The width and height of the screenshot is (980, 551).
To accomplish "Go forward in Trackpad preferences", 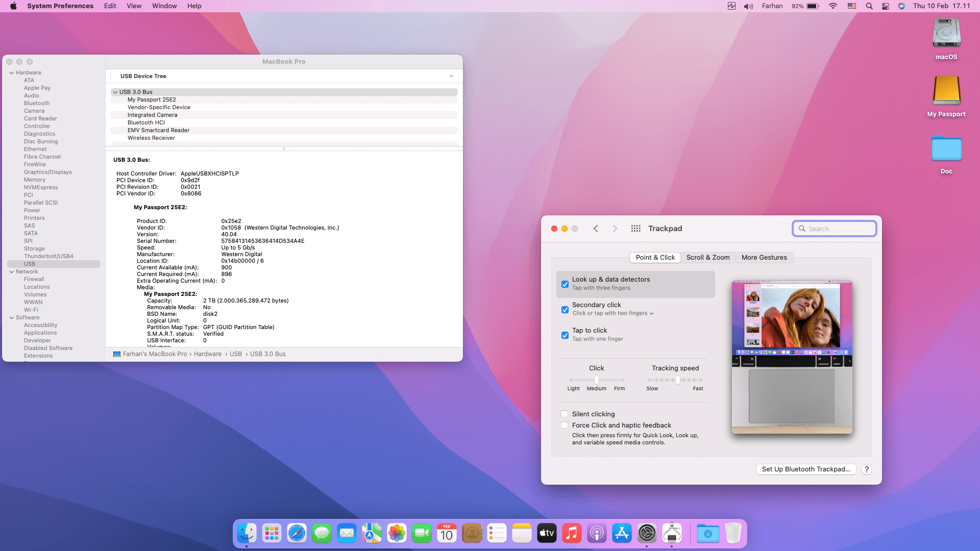I will (615, 229).
